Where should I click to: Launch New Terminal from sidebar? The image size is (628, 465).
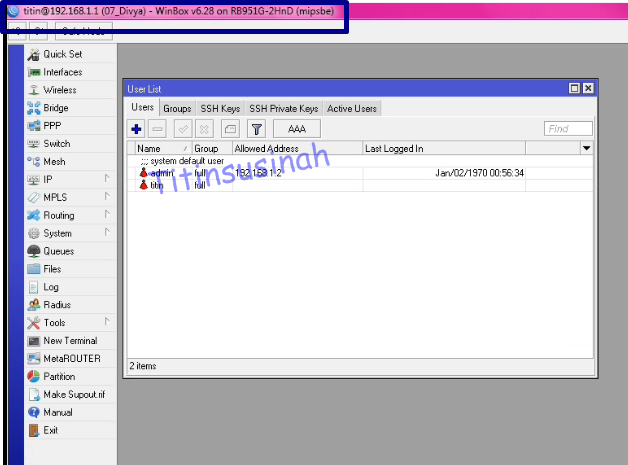click(x=70, y=340)
